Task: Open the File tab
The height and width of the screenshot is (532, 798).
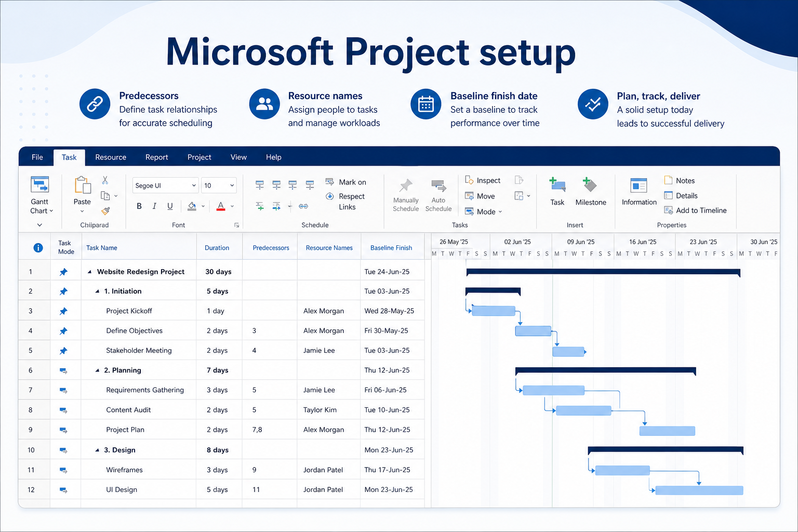Action: 37,157
